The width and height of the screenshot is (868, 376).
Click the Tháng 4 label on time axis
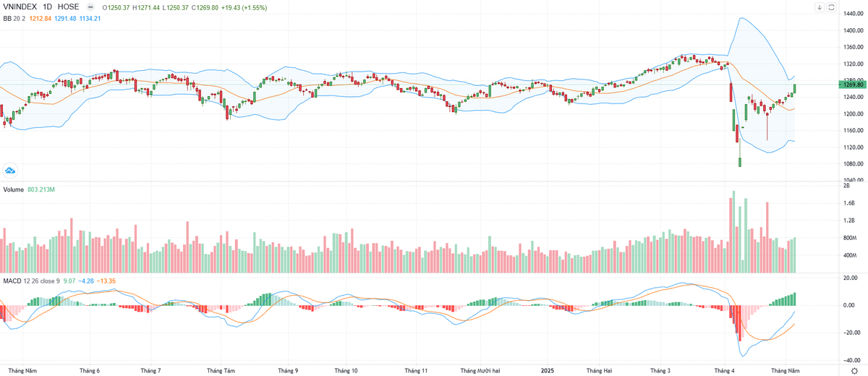point(723,370)
